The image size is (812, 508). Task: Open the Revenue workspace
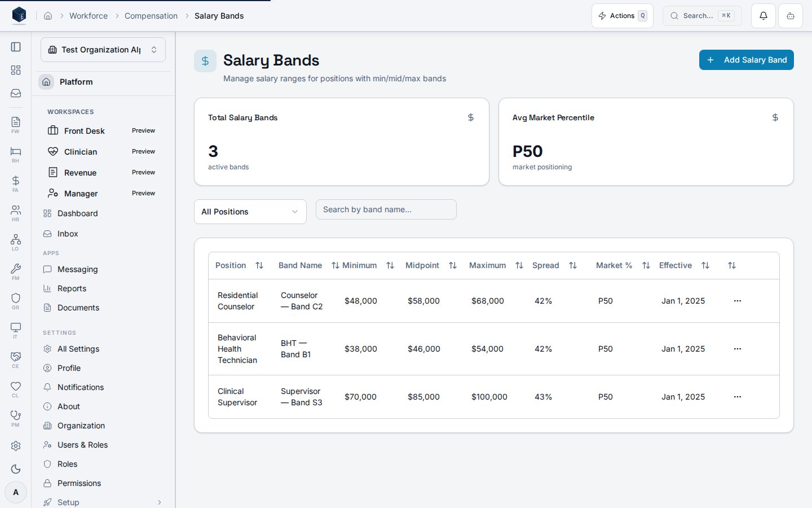(x=103, y=172)
